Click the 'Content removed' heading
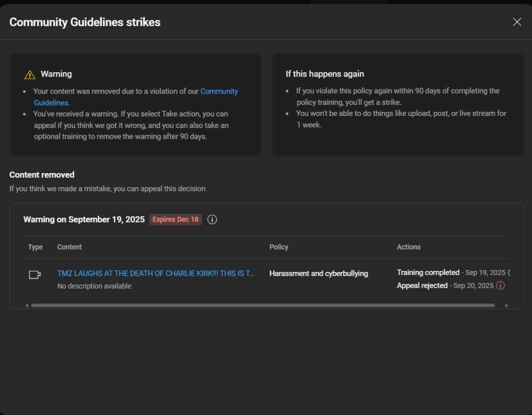The image size is (532, 415). pos(42,175)
